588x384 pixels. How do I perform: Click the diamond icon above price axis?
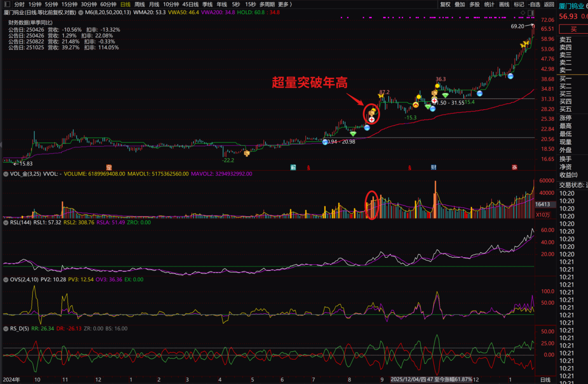click(x=523, y=13)
